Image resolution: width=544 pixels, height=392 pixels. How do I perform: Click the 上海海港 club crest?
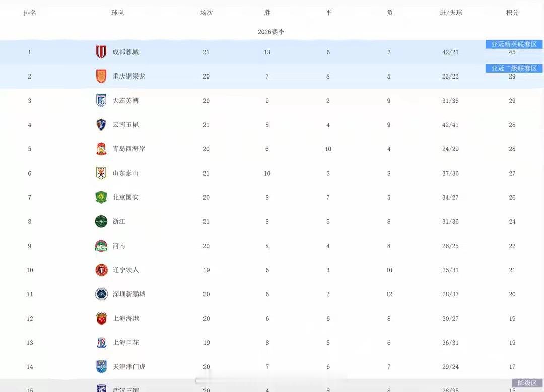coord(101,318)
